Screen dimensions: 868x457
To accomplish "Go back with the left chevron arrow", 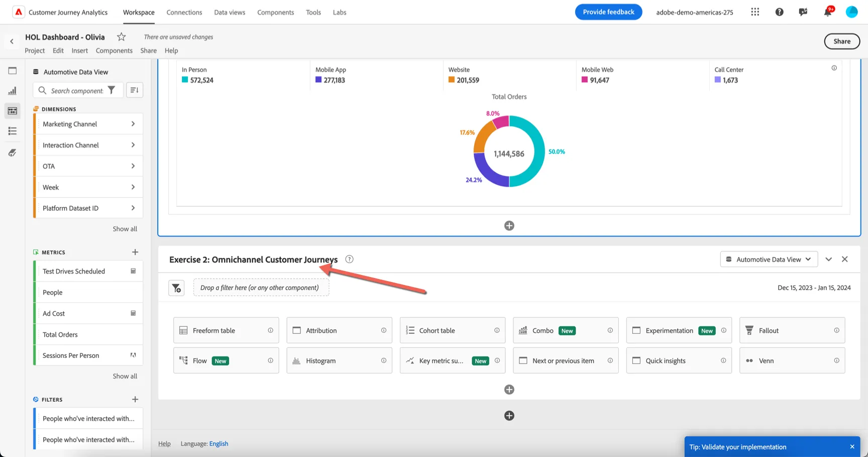I will 12,42.
